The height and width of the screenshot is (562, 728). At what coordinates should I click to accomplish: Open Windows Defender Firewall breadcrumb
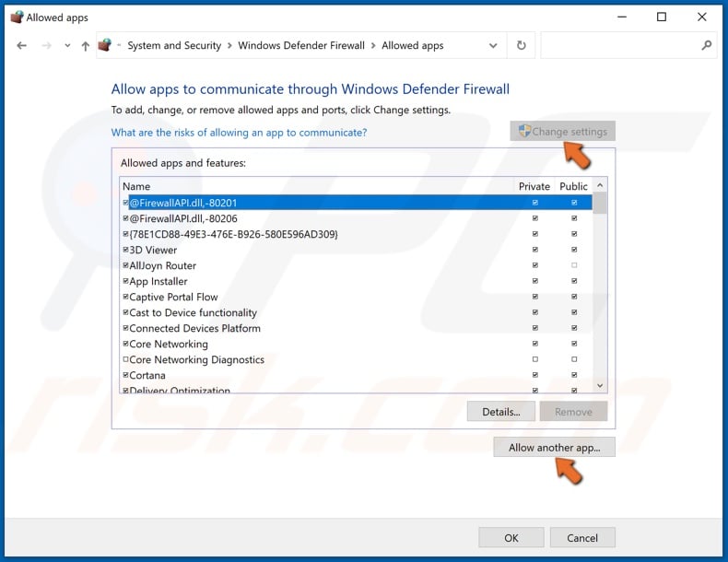point(301,45)
